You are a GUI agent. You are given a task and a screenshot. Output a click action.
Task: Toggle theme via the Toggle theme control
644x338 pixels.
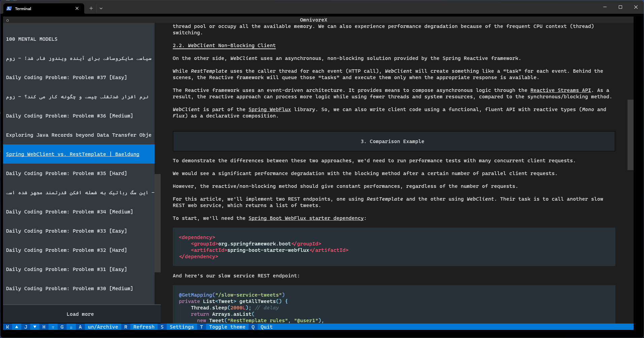tap(227, 327)
